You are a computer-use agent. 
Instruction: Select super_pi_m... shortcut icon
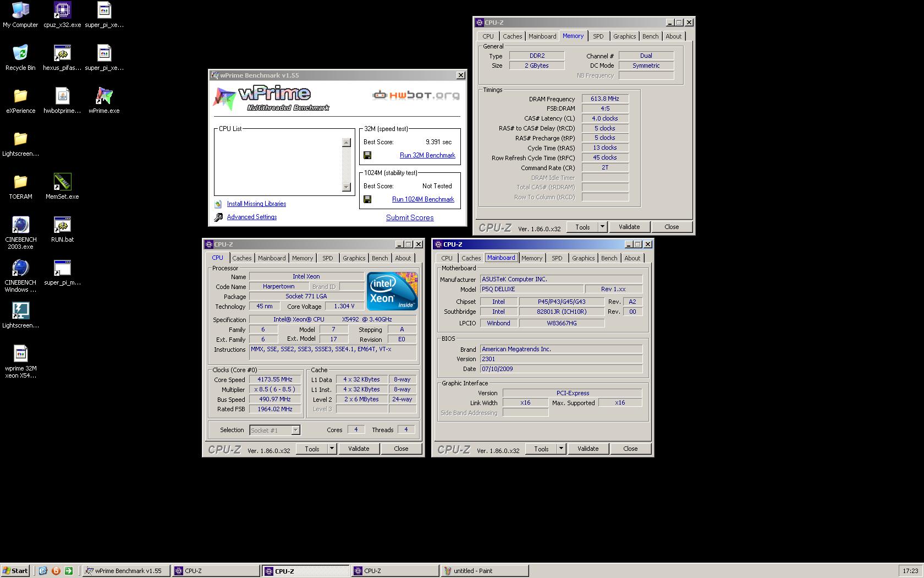[62, 268]
